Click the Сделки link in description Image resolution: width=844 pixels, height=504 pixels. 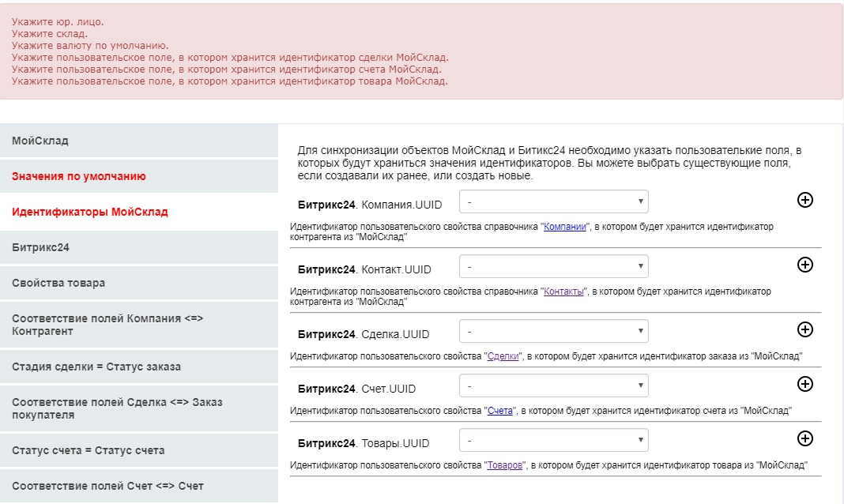[503, 356]
